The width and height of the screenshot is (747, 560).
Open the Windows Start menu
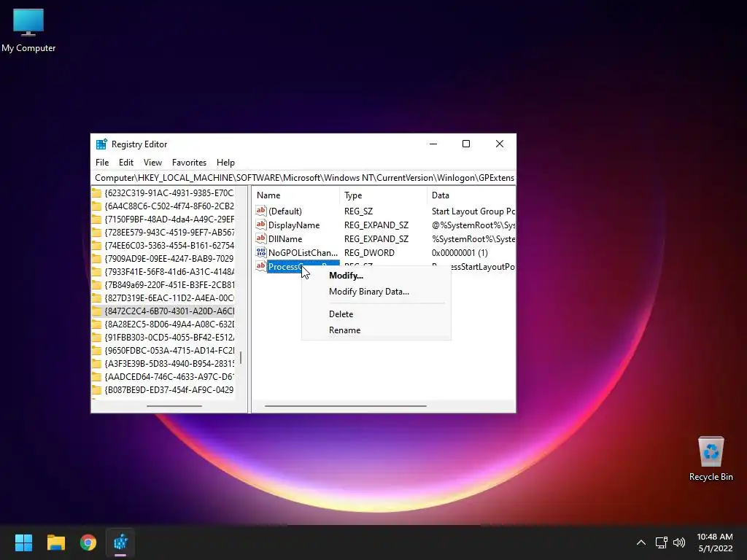pyautogui.click(x=23, y=542)
